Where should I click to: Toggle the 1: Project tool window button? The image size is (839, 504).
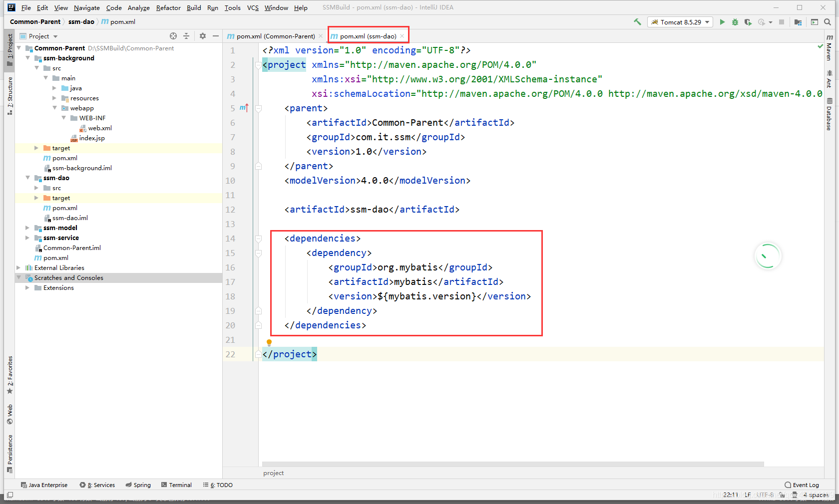tap(9, 50)
